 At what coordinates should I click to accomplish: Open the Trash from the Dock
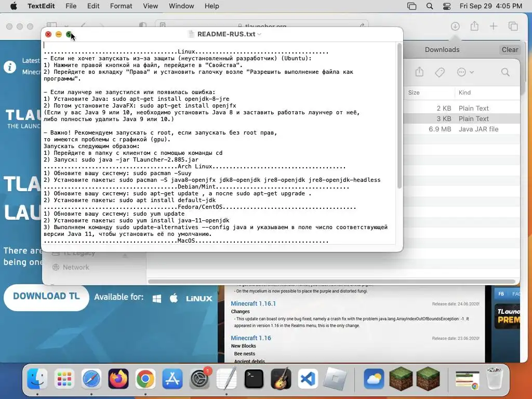click(x=495, y=379)
